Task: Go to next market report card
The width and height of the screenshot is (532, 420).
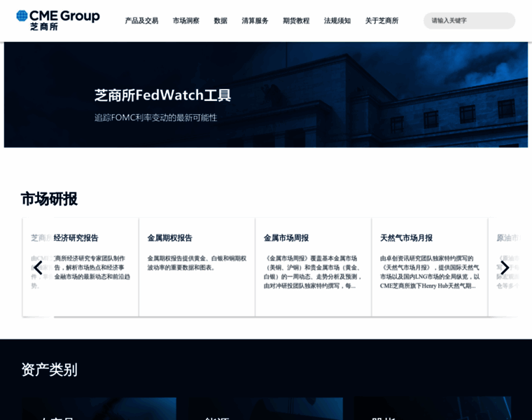Action: click(x=505, y=267)
